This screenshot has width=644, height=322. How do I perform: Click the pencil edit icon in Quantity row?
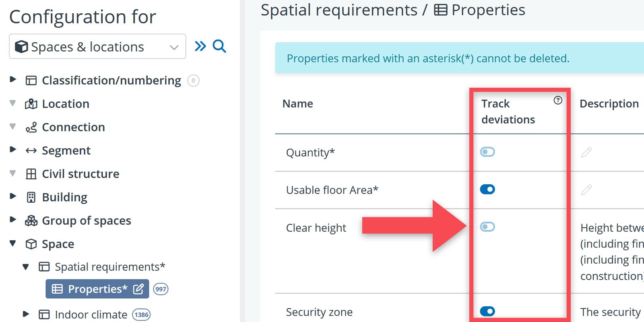click(586, 152)
